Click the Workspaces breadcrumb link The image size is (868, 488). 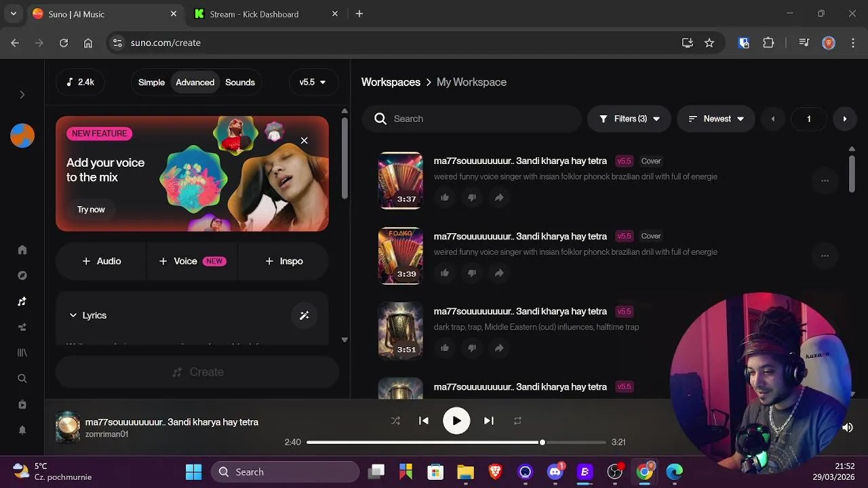point(391,82)
